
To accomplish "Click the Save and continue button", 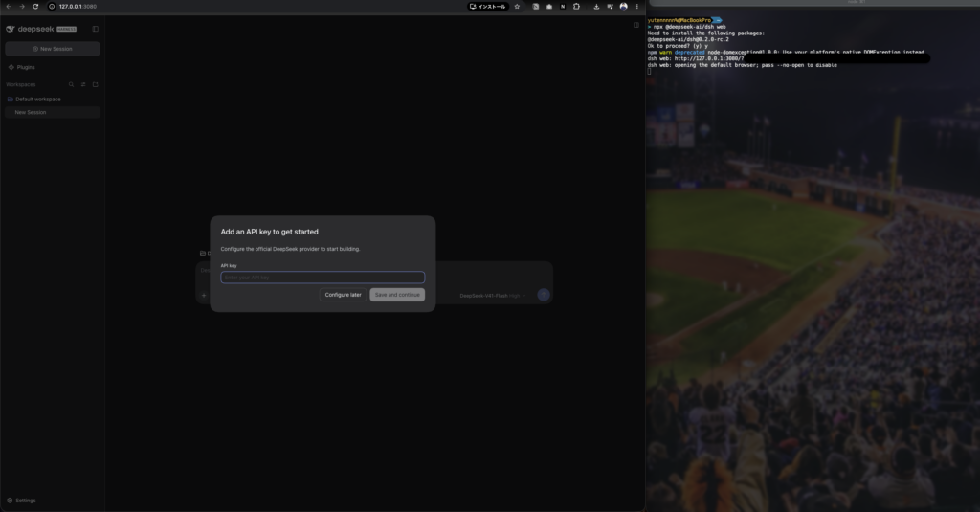I will coord(397,295).
